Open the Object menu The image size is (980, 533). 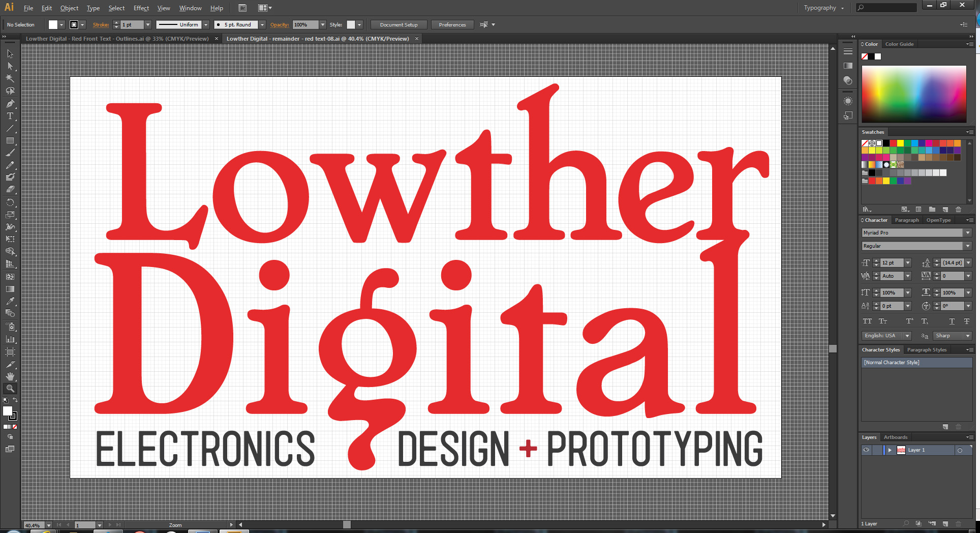[x=69, y=8]
